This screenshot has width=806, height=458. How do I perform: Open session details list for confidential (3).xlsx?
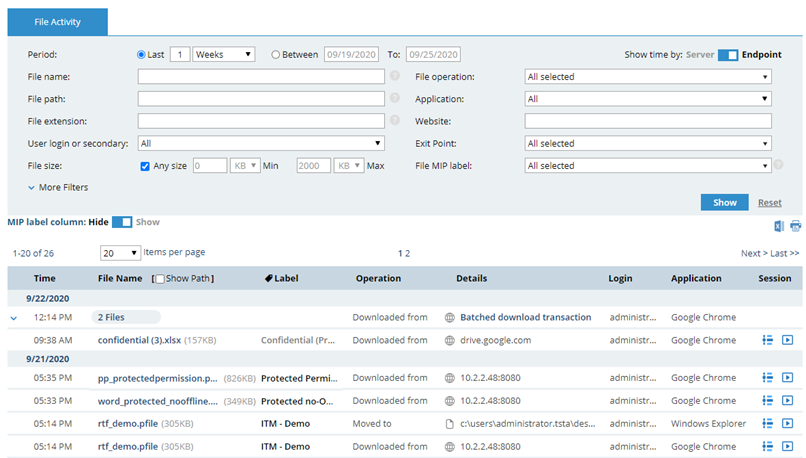click(768, 340)
